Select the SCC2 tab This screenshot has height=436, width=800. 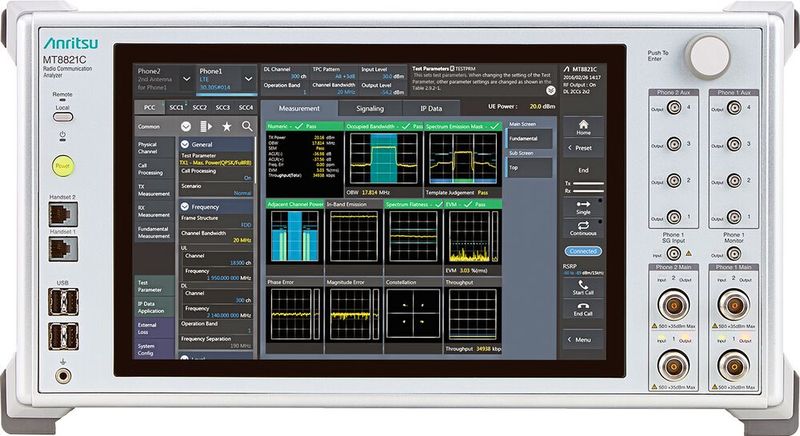[x=199, y=108]
